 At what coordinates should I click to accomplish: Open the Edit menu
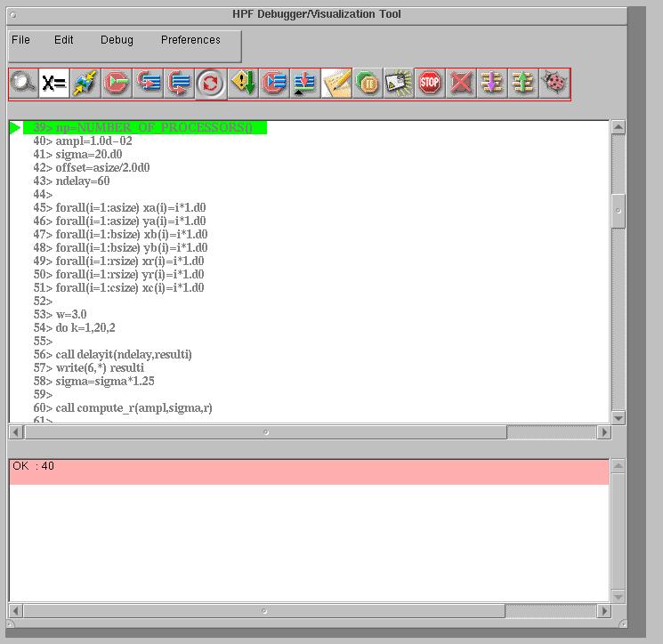(63, 40)
